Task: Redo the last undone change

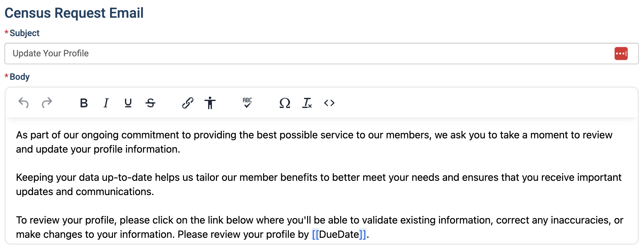Action: 47,103
